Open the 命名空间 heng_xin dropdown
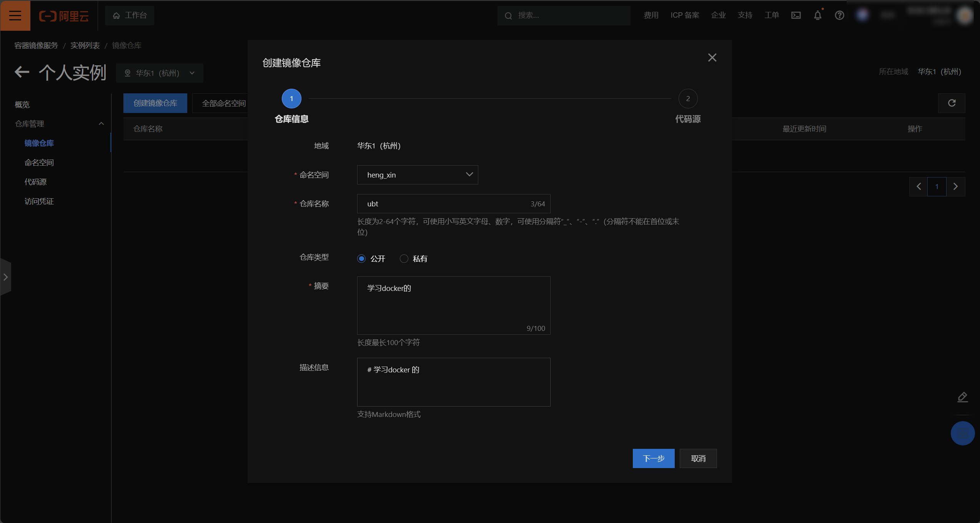980x523 pixels. pos(417,175)
